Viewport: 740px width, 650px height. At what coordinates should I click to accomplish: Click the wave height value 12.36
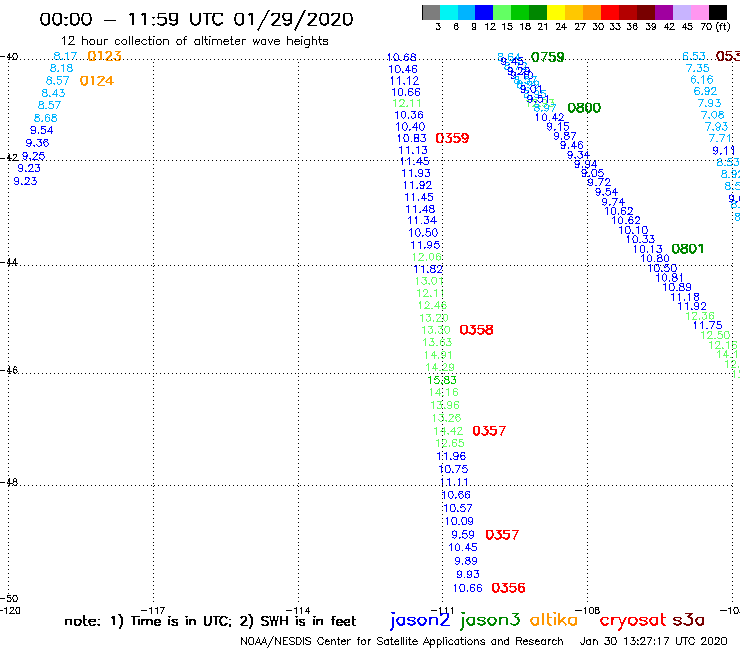tap(700, 316)
